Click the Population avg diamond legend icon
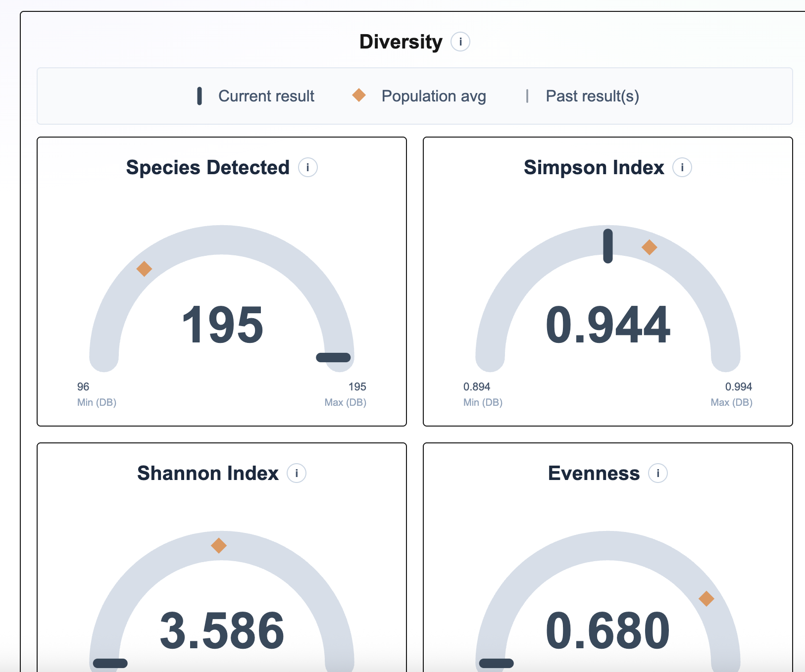Viewport: 805px width, 672px height. coord(359,95)
